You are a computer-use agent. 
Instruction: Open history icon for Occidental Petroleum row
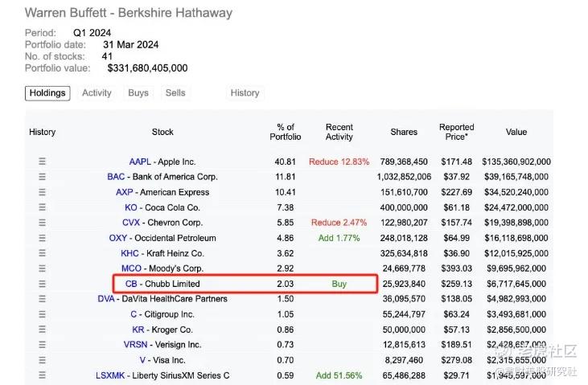[x=42, y=238]
